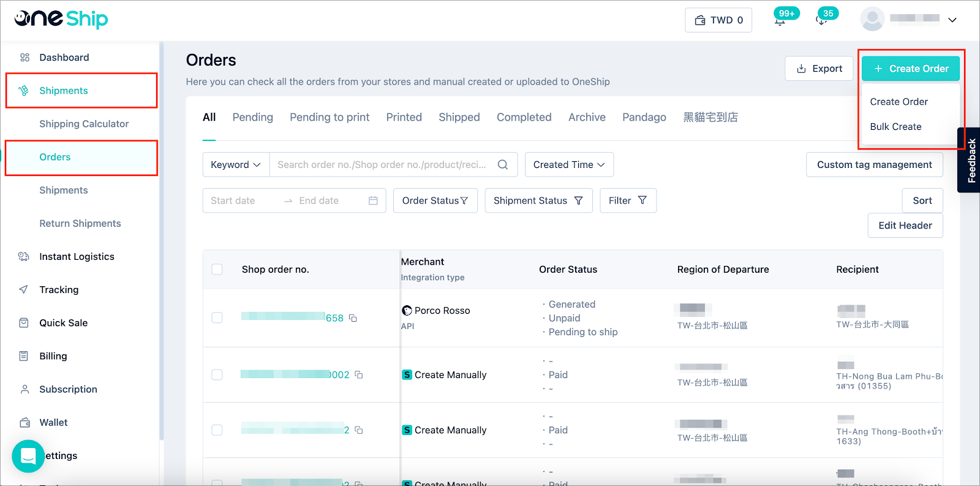Click the OneShip logo

tap(61, 19)
